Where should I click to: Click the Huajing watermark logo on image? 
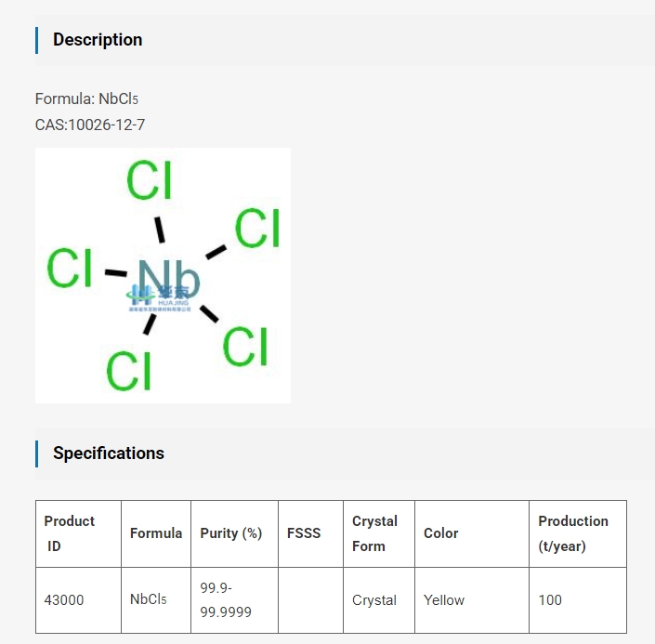coord(159,298)
